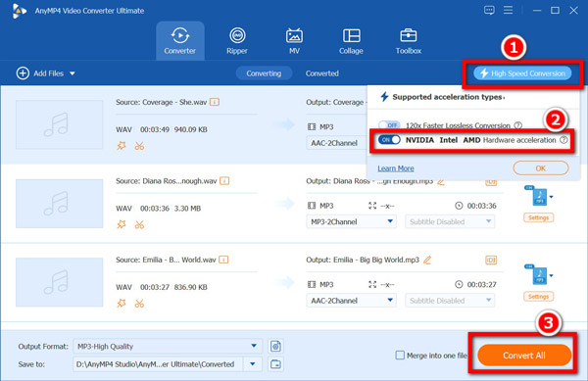Viewport: 588px width, 381px height.
Task: Click High Speed Conversion button
Action: pos(522,73)
